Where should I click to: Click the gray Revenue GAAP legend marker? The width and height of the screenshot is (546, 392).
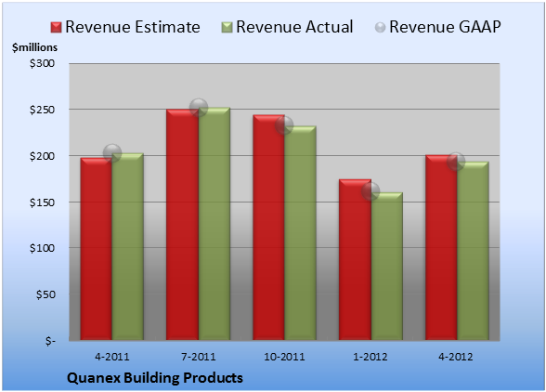click(x=381, y=28)
